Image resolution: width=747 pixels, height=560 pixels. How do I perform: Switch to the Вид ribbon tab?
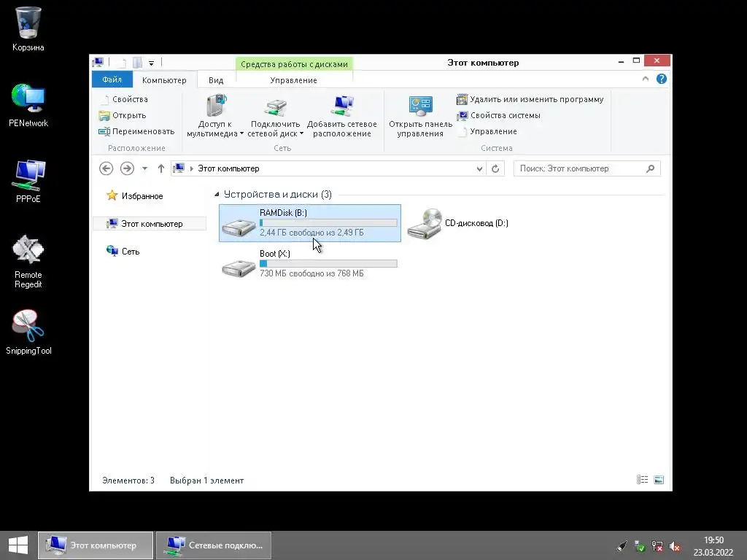coord(216,80)
